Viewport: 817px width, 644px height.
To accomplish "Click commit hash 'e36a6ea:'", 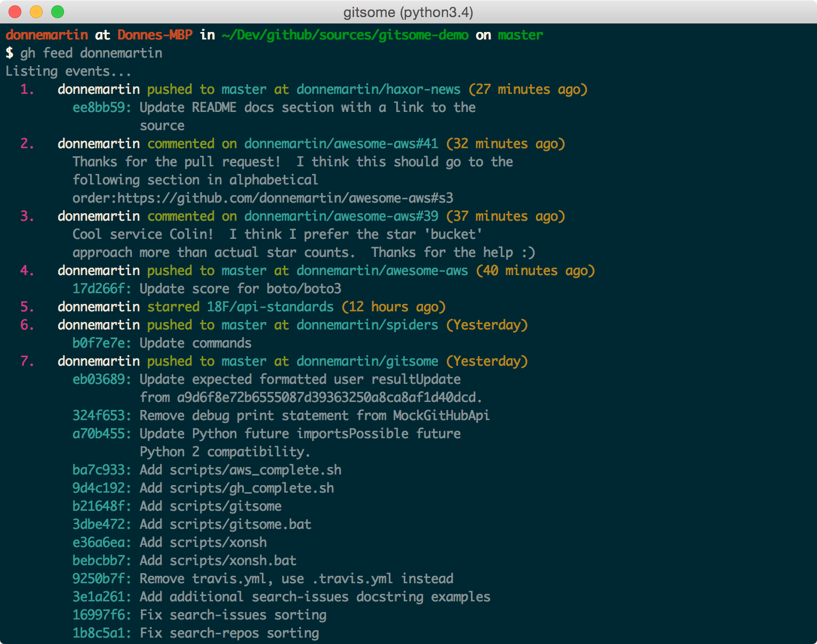I will 102,543.
